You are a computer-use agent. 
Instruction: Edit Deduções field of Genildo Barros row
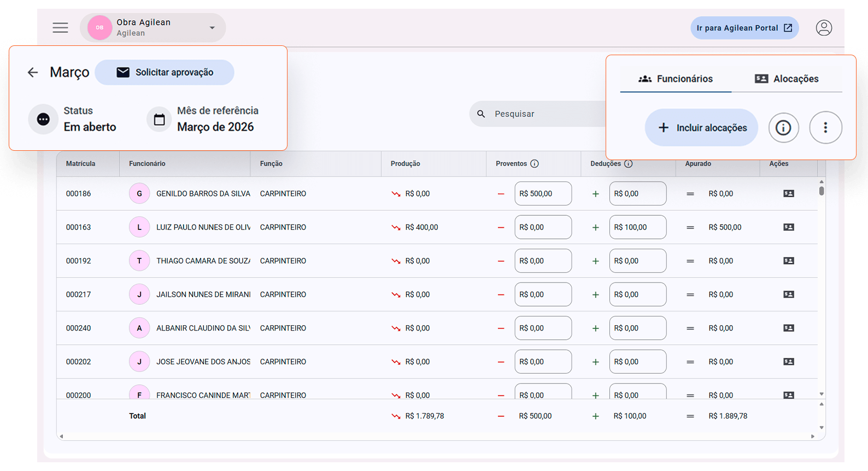(637, 193)
